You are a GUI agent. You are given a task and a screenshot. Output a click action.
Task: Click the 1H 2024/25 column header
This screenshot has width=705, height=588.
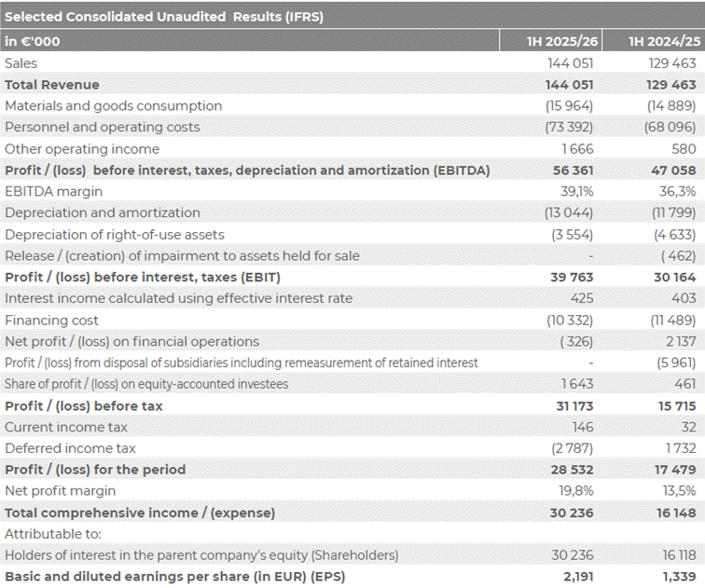(x=665, y=41)
